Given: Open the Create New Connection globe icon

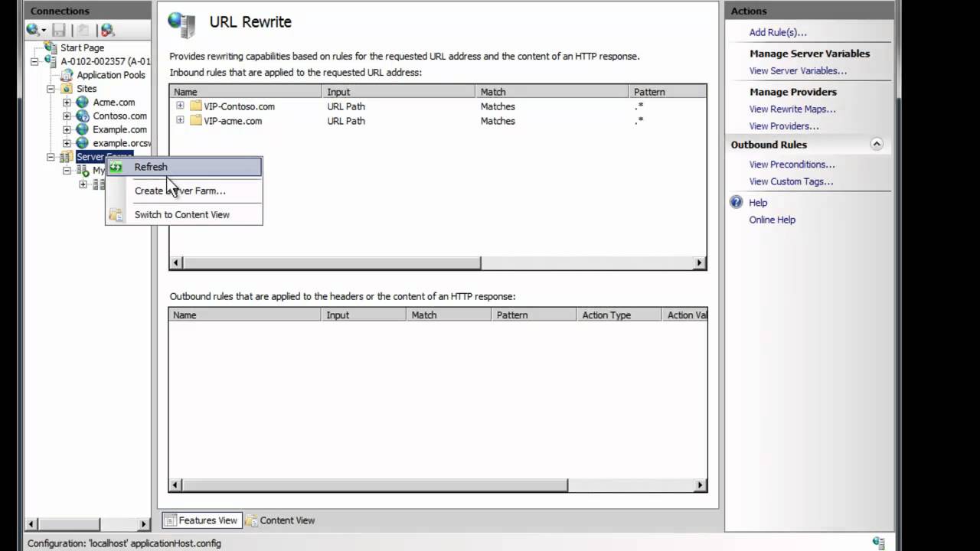Looking at the screenshot, I should [x=34, y=30].
